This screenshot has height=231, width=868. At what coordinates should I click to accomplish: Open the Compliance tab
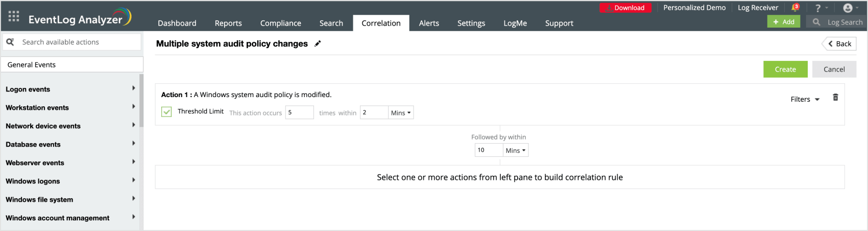coord(280,23)
